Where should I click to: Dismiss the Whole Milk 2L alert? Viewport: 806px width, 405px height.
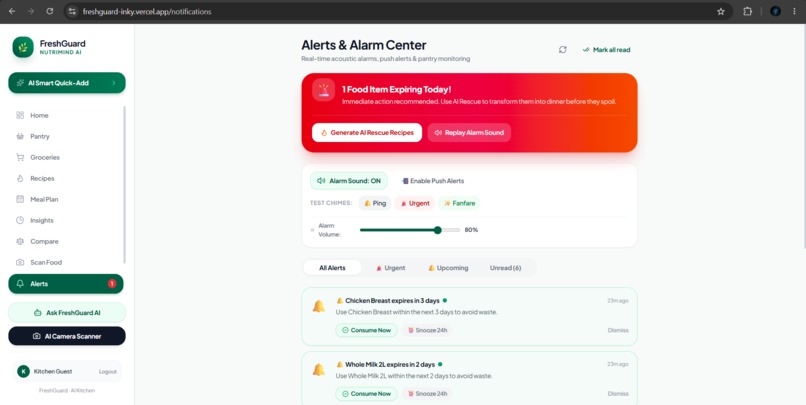618,394
